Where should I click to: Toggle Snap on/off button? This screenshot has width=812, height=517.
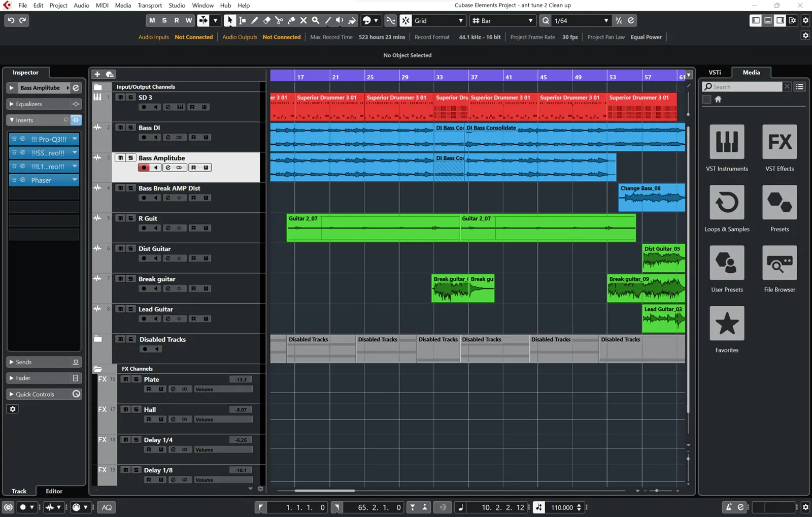click(x=405, y=20)
